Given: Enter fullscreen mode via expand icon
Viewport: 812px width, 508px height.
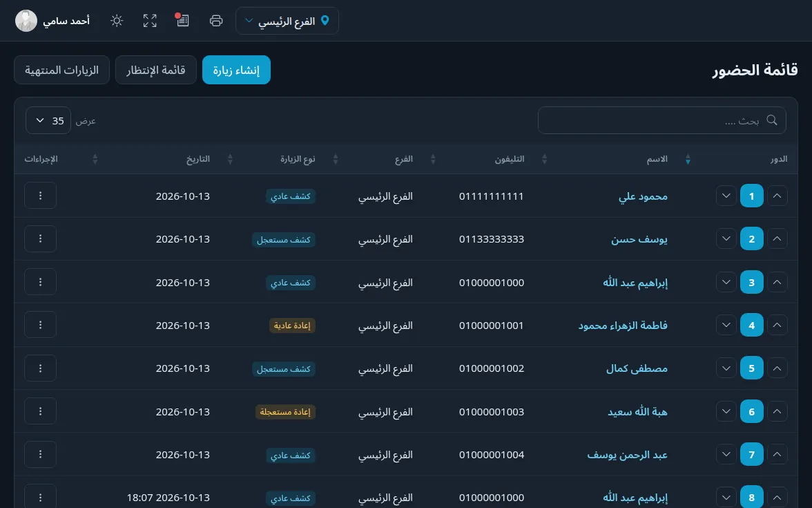Looking at the screenshot, I should pos(150,21).
